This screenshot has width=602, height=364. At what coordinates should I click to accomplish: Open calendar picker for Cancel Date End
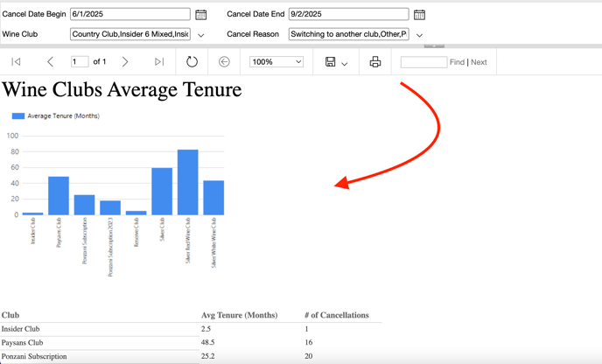[419, 15]
